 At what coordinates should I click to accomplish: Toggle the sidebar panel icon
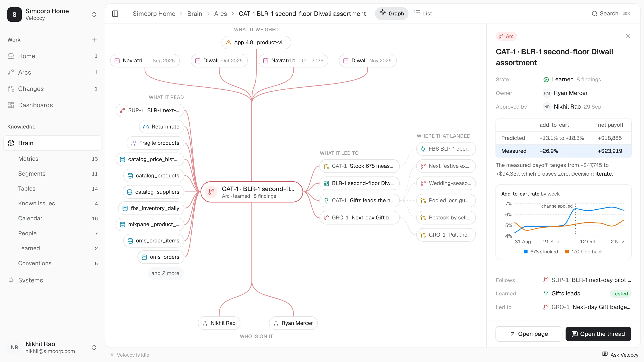pyautogui.click(x=115, y=13)
